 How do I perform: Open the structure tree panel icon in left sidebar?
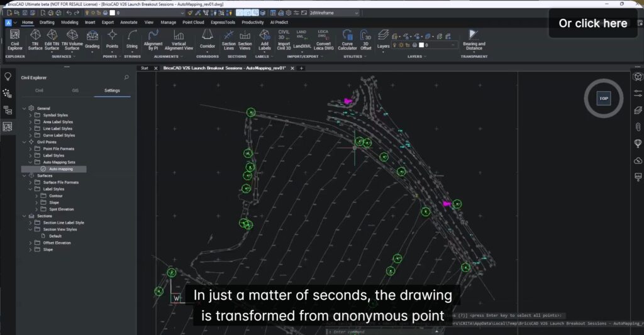coord(8,110)
